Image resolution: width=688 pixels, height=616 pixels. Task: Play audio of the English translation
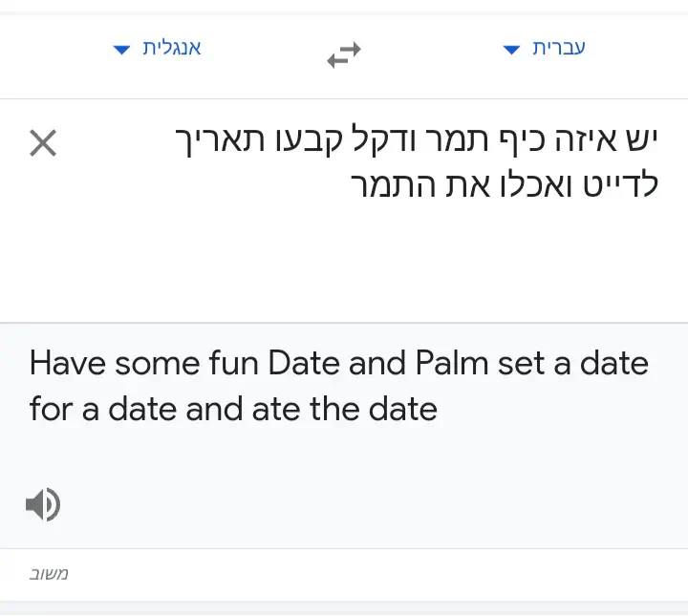point(43,504)
